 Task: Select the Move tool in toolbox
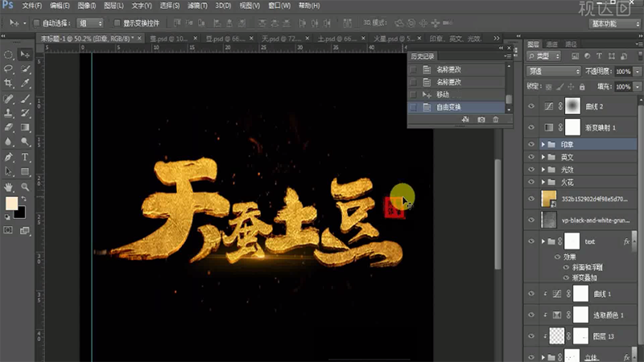click(x=25, y=55)
